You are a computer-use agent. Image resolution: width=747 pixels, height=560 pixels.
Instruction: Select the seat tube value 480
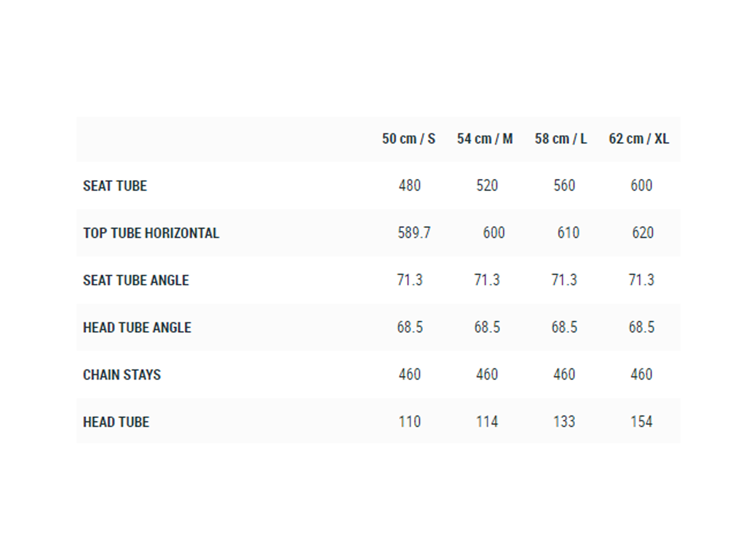point(410,186)
